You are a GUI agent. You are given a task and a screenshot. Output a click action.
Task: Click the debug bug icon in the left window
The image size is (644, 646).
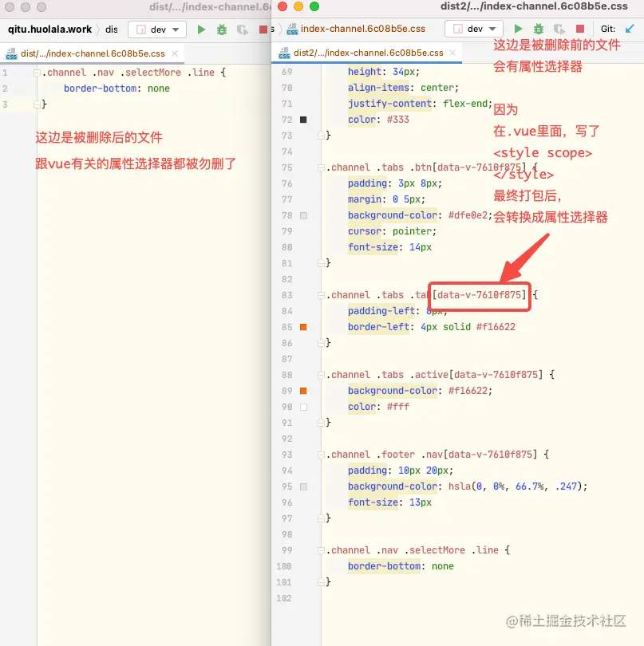[222, 30]
